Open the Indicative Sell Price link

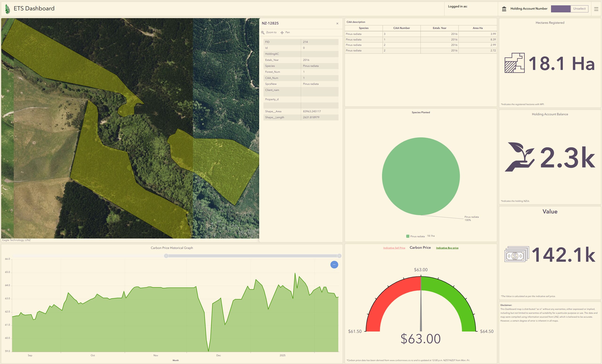point(394,248)
